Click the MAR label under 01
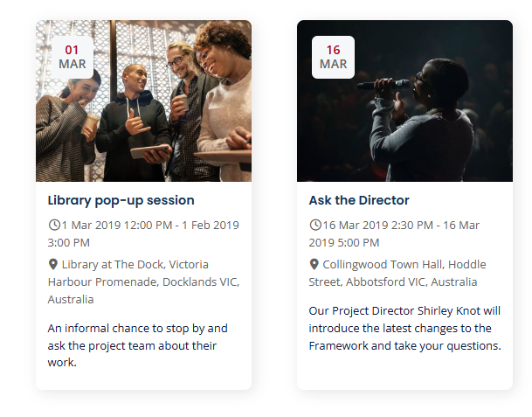The height and width of the screenshot is (417, 532). pos(73,64)
